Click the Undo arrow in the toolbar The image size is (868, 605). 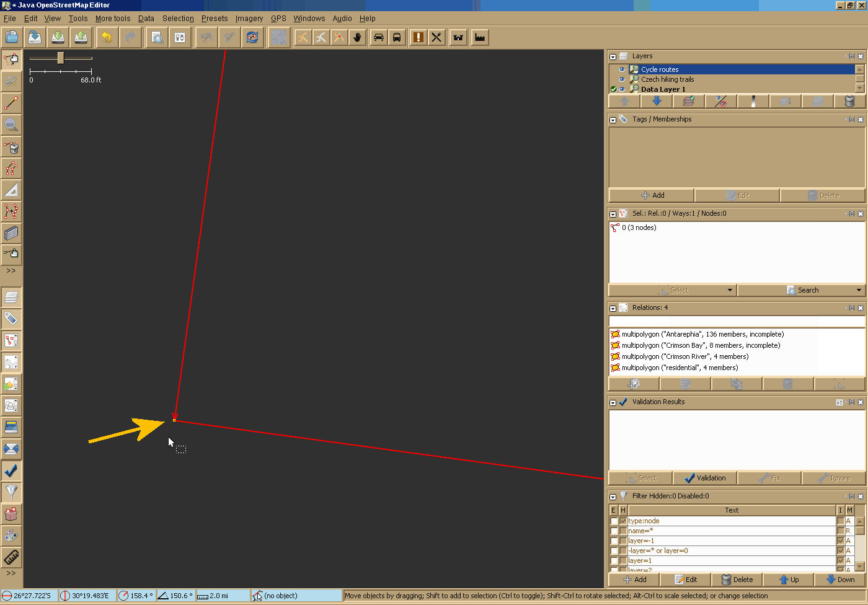click(107, 37)
